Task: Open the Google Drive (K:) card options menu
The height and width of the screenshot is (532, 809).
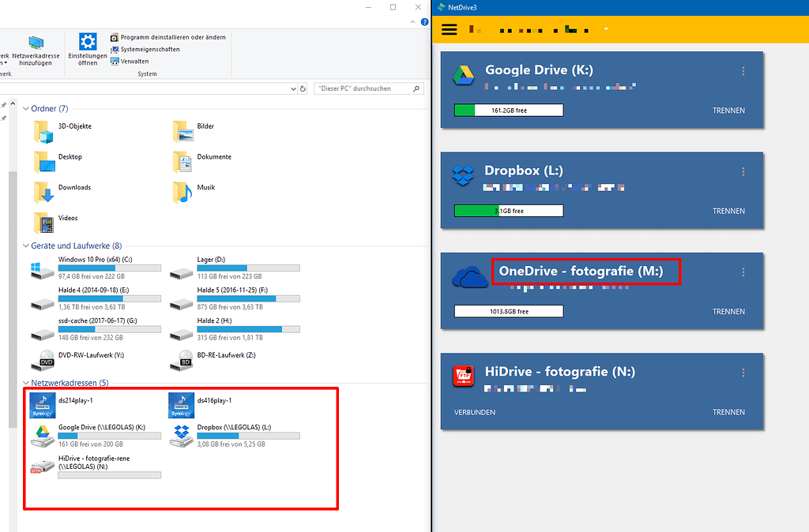Action: point(743,71)
